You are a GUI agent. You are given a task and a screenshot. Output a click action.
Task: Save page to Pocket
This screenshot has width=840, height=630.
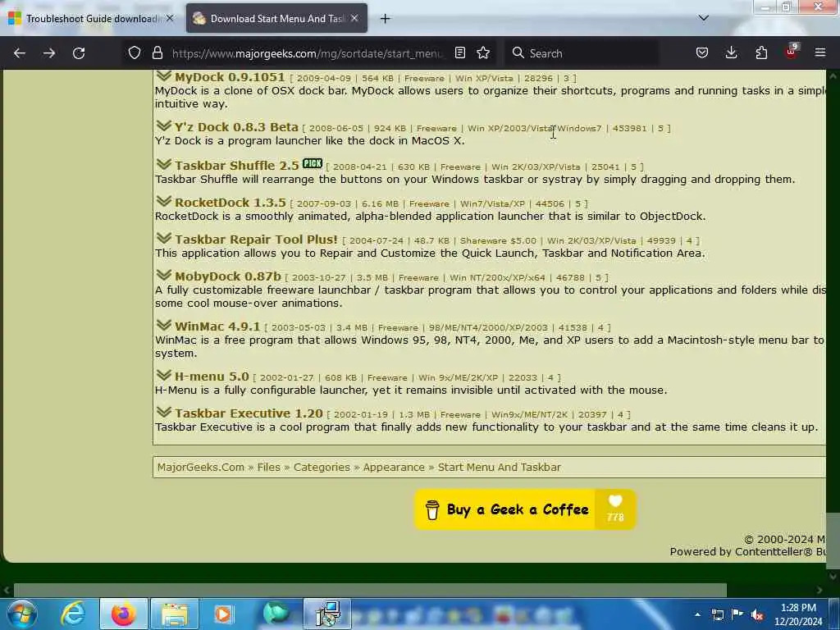702,52
